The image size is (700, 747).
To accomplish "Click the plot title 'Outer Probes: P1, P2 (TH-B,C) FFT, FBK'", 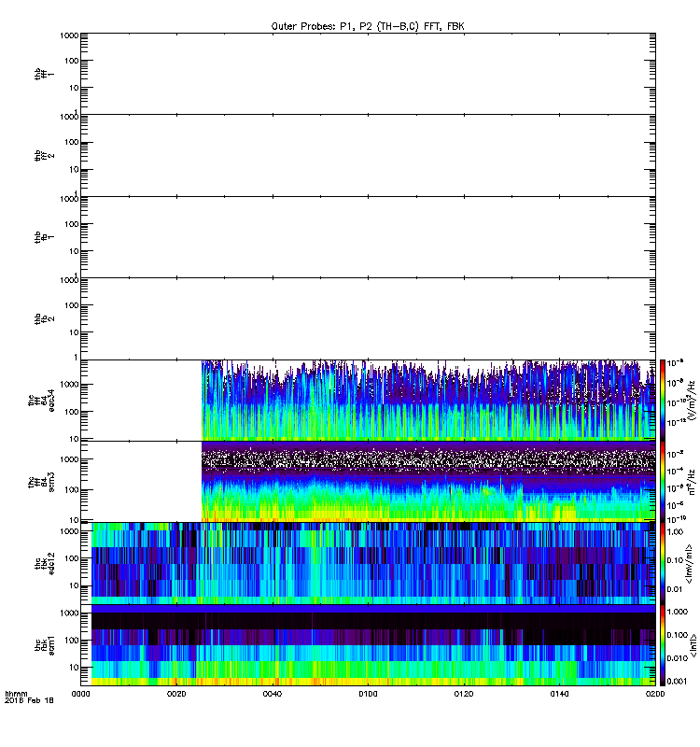I will tap(368, 27).
